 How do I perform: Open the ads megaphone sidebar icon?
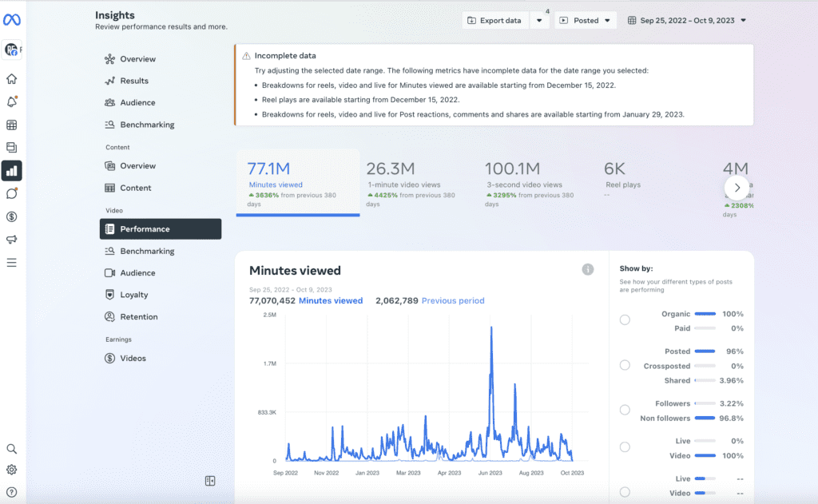click(x=12, y=240)
